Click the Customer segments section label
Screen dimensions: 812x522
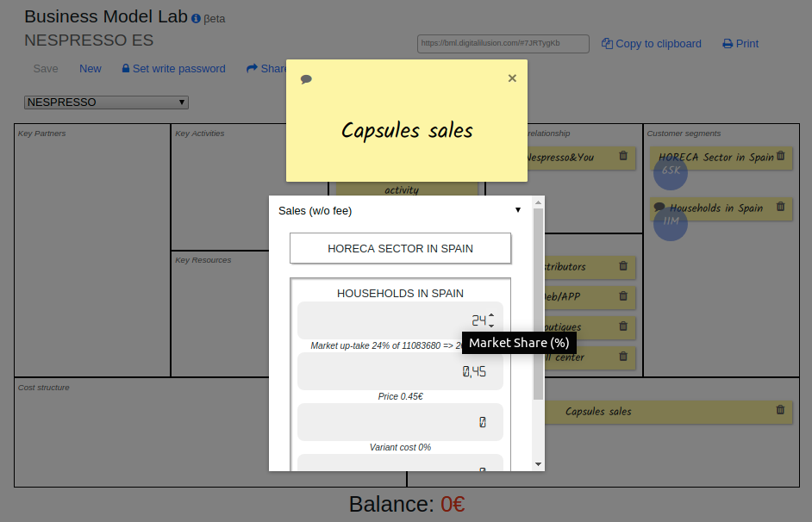tap(684, 134)
